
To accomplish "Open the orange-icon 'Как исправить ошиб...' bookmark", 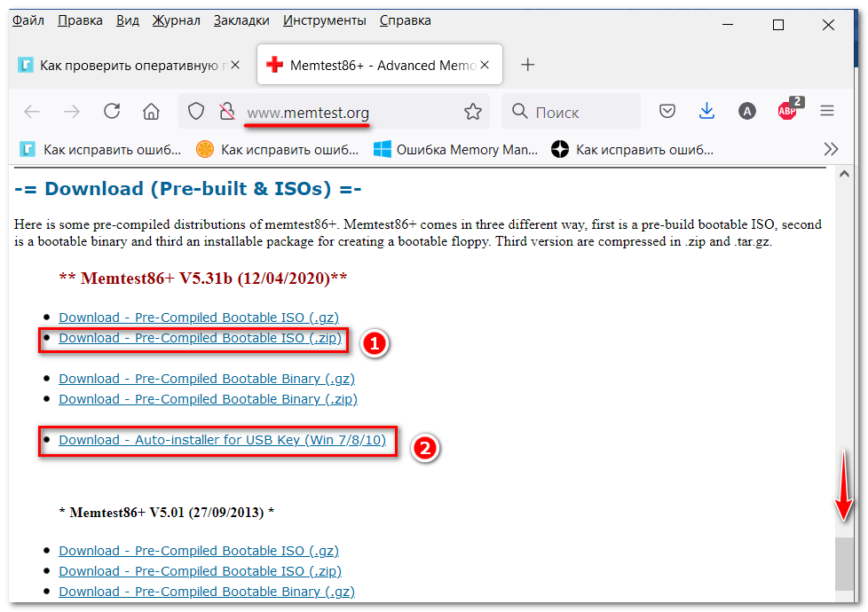I will [277, 149].
